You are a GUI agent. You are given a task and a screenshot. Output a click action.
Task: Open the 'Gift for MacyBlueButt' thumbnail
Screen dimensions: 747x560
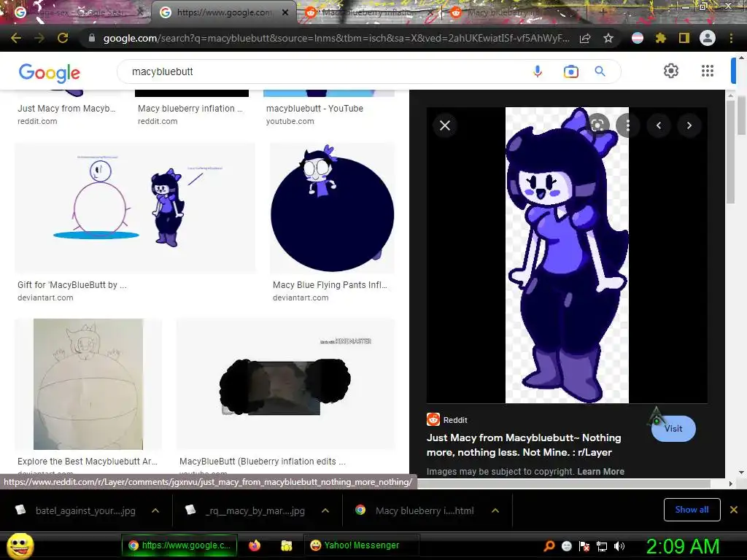tap(135, 208)
